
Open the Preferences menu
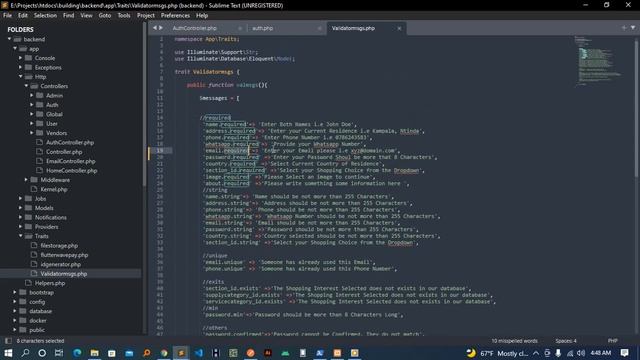[x=175, y=16]
